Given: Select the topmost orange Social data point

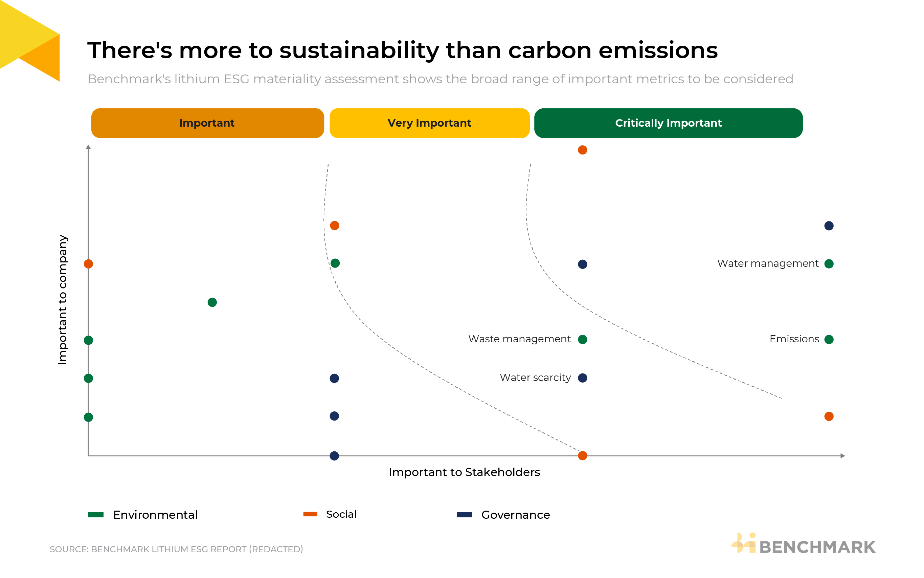Looking at the screenshot, I should tap(582, 150).
